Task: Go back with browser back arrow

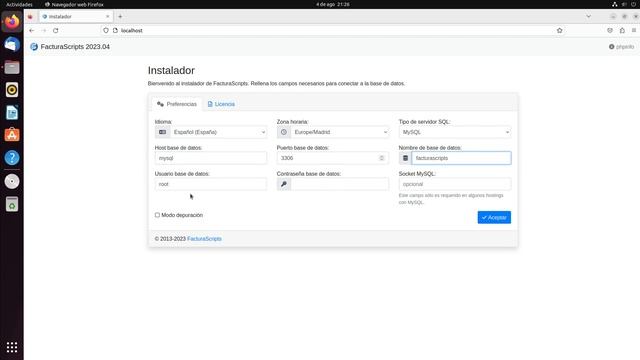Action: pyautogui.click(x=32, y=31)
